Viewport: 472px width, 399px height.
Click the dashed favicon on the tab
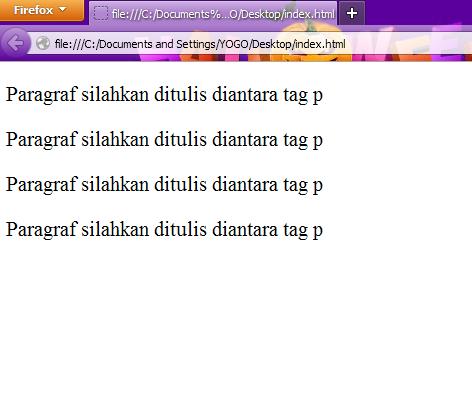pyautogui.click(x=100, y=13)
